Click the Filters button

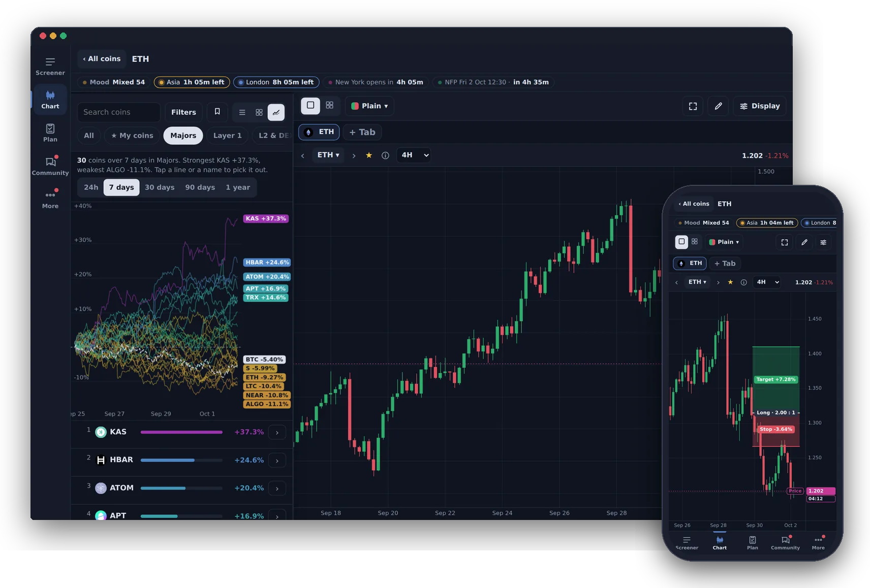[183, 112]
